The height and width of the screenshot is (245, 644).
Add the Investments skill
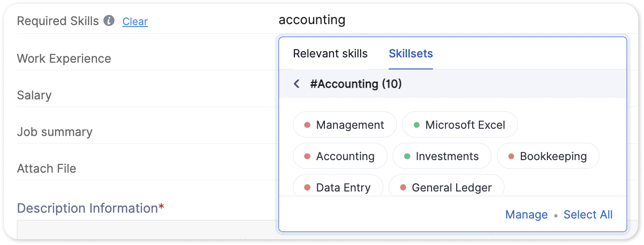click(442, 156)
